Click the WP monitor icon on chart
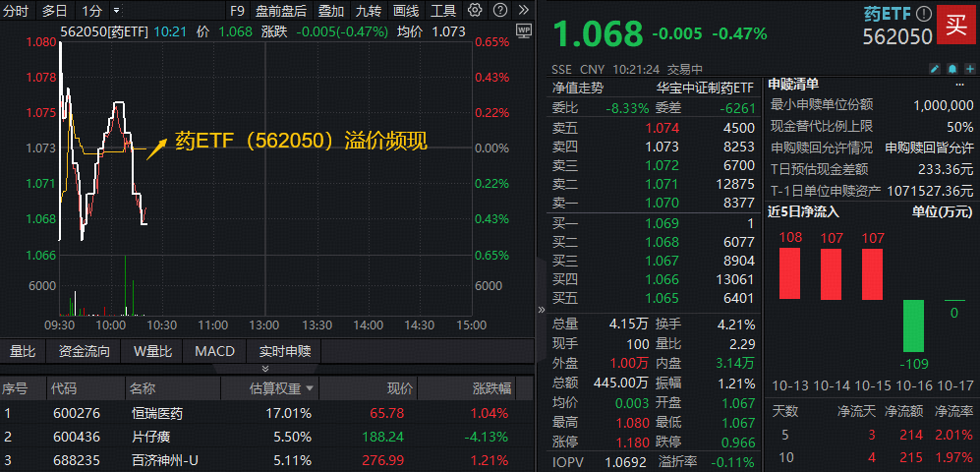980x472 pixels. point(522,30)
